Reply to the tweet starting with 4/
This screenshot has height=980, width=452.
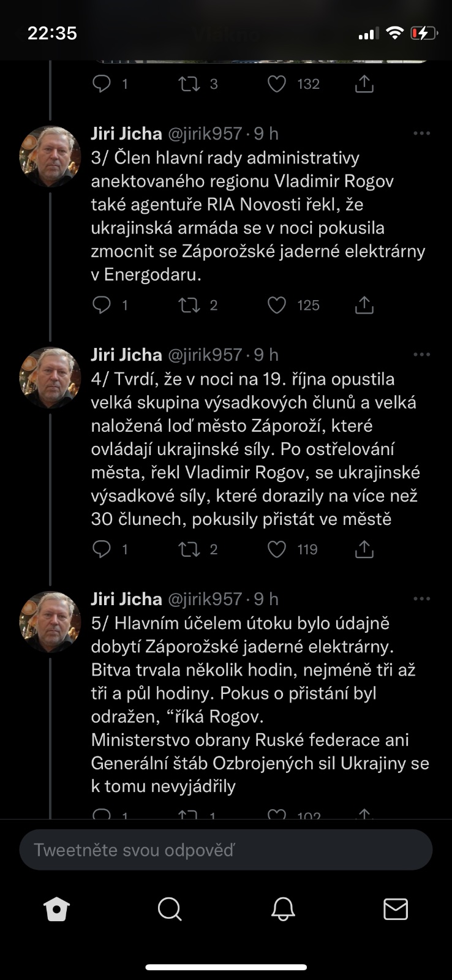[x=102, y=549]
